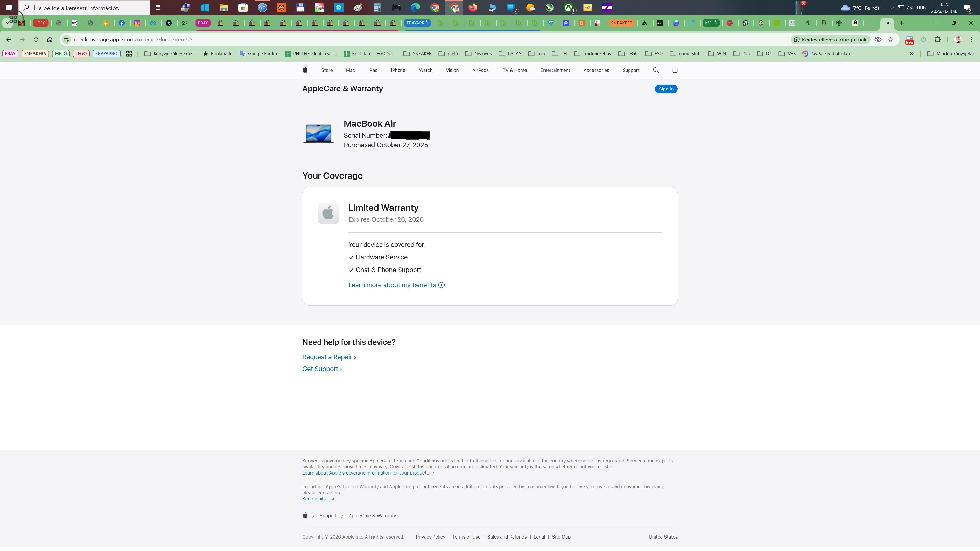Open the shopping bag icon
The width and height of the screenshot is (980, 551).
tap(675, 70)
